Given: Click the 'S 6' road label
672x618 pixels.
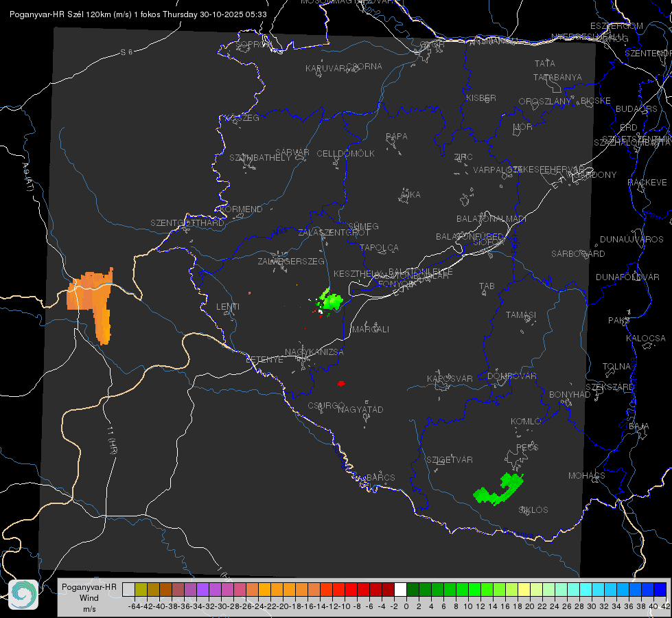Looking at the screenshot, I should coord(126,52).
